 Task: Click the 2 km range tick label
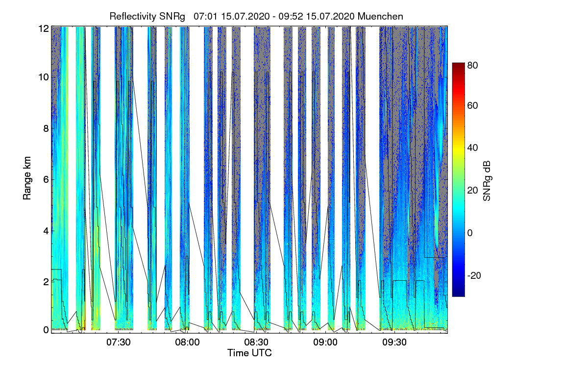tap(46, 281)
